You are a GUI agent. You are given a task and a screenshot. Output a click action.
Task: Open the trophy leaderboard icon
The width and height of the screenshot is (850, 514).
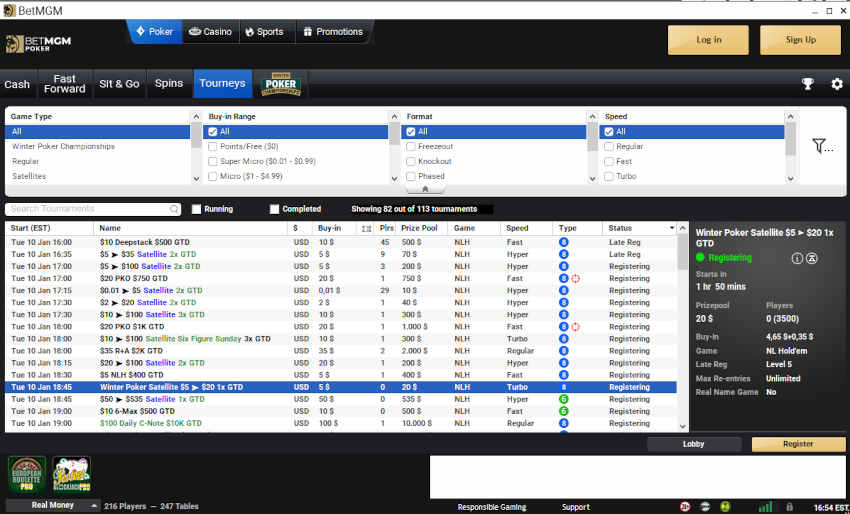click(808, 84)
